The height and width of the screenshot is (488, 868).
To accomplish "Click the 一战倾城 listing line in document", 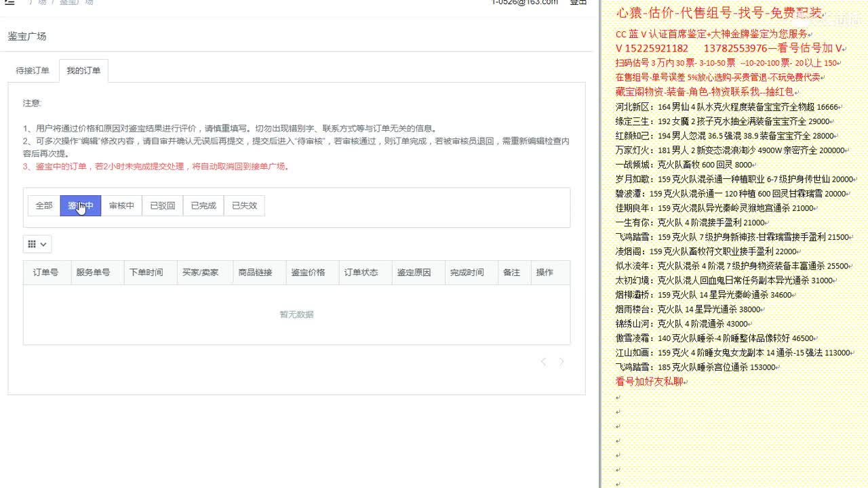I will [686, 165].
